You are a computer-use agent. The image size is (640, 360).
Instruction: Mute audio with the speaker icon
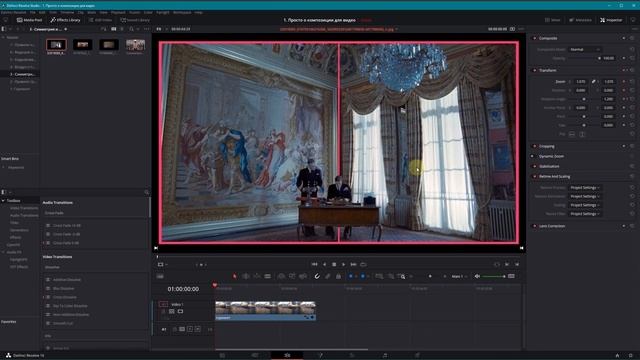click(477, 276)
